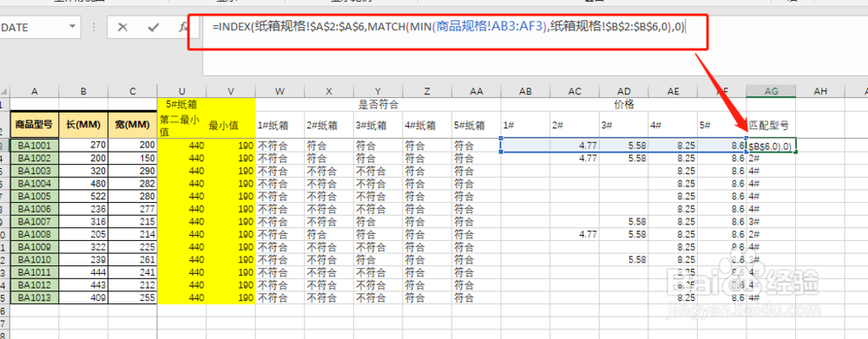Click width value 282 for BA1004
This screenshot has height=339, width=868.
133,183
